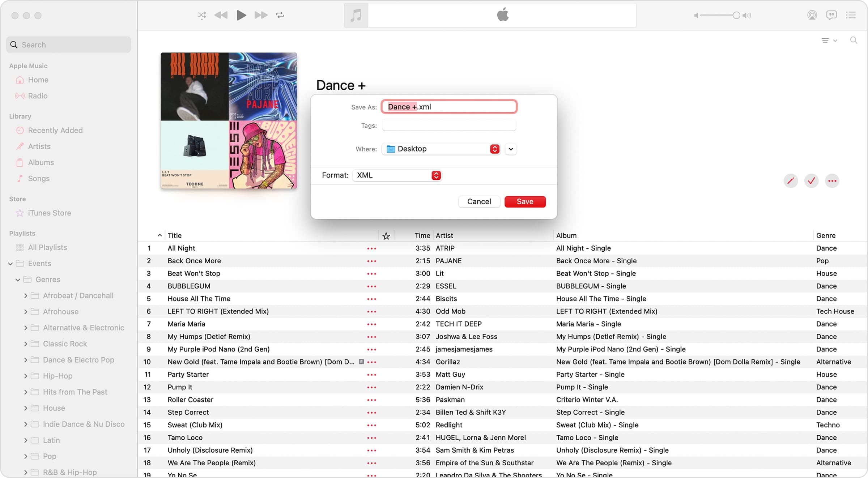Expand the Afrobeat / Dancehall folder

click(x=26, y=296)
